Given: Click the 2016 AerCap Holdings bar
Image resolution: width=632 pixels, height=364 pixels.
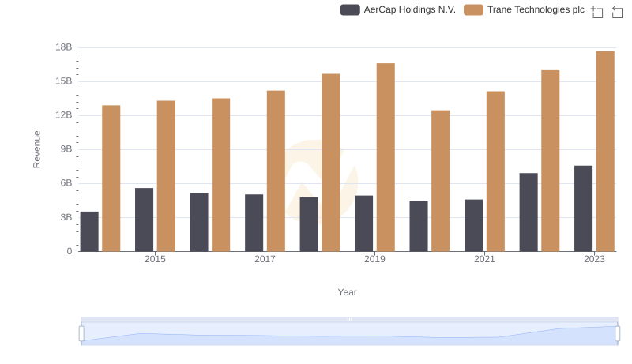Looking at the screenshot, I should (x=199, y=222).
